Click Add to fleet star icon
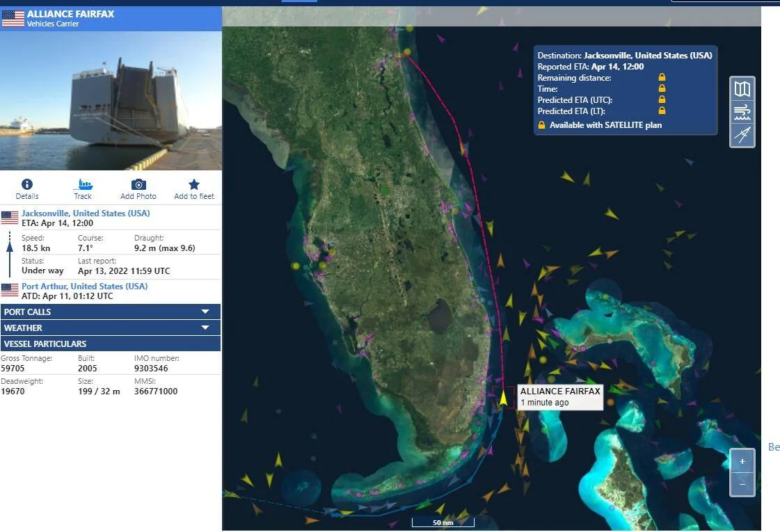The image size is (780, 532). 194,184
